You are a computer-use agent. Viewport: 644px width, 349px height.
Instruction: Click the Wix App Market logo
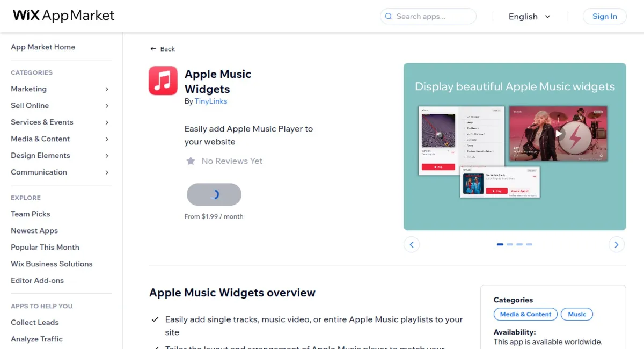tap(64, 16)
